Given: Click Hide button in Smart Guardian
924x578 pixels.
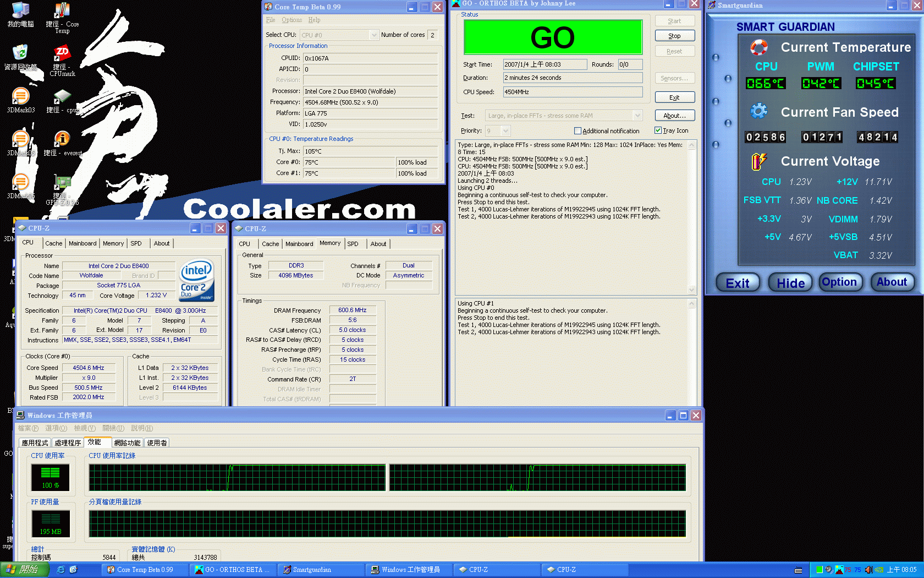Looking at the screenshot, I should point(790,283).
